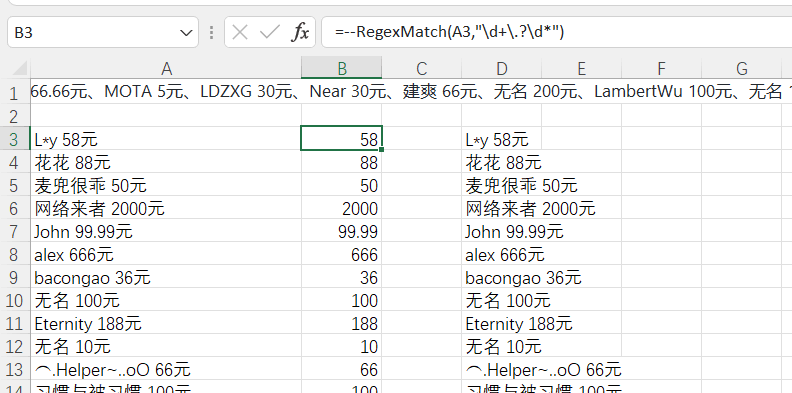792x393 pixels.
Task: Select column A header
Action: (166, 68)
